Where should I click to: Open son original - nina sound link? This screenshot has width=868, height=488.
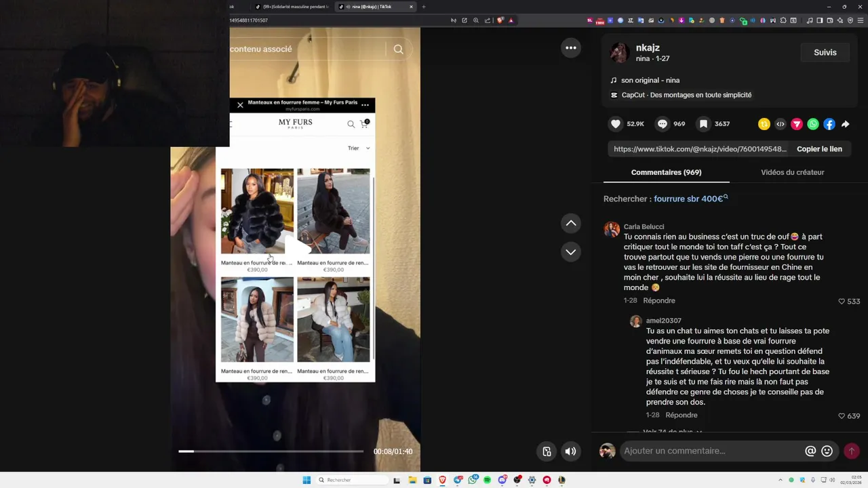650,80
